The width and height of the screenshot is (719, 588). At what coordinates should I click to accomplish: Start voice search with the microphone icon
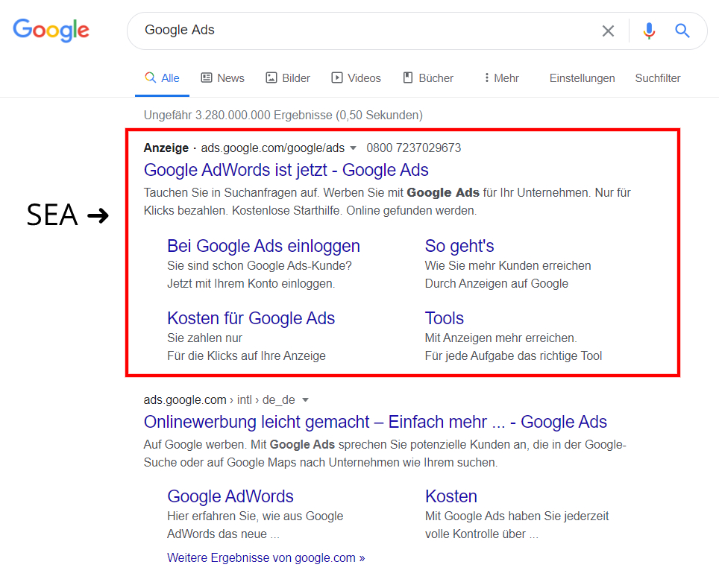click(649, 31)
